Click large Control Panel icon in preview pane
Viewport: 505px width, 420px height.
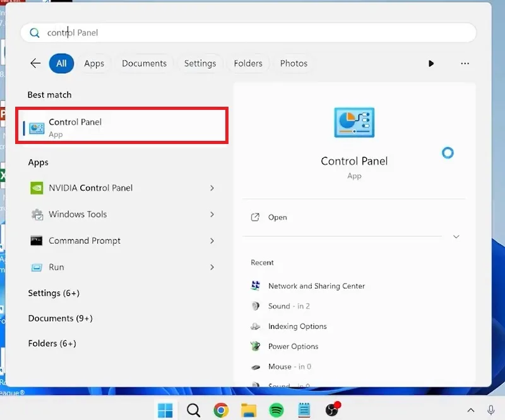coord(354,123)
